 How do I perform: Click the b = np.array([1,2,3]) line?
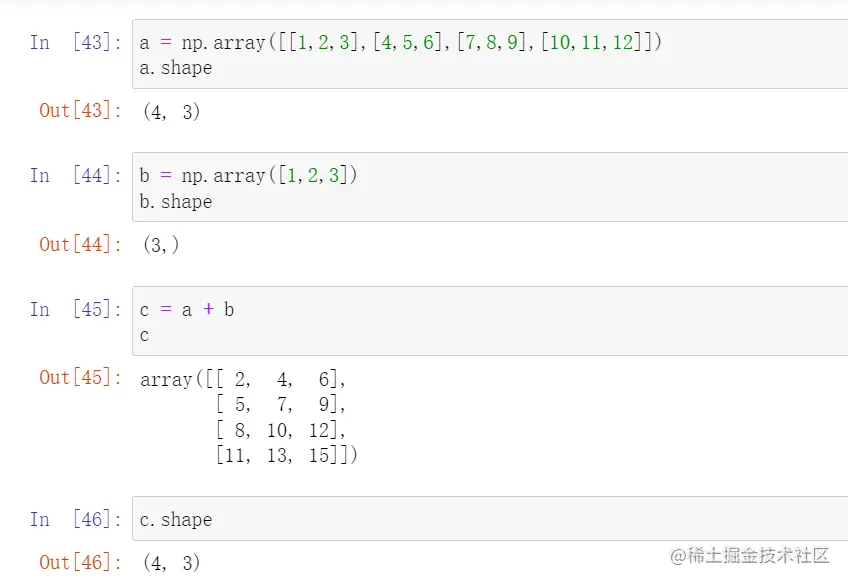248,176
